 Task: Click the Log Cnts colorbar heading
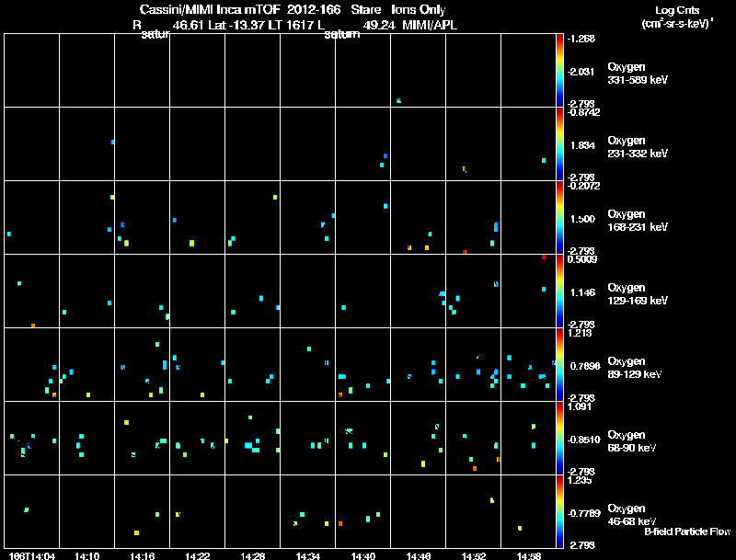tap(677, 10)
